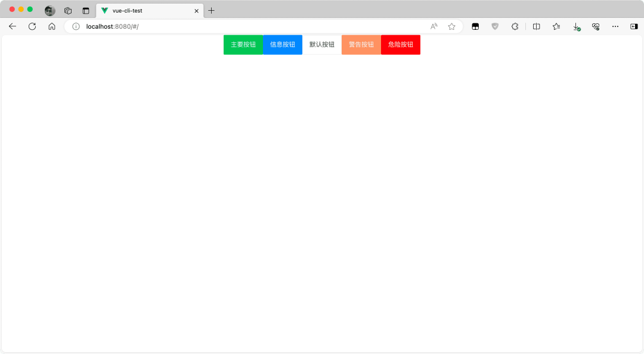Reload the page with the refresh icon

tap(32, 26)
